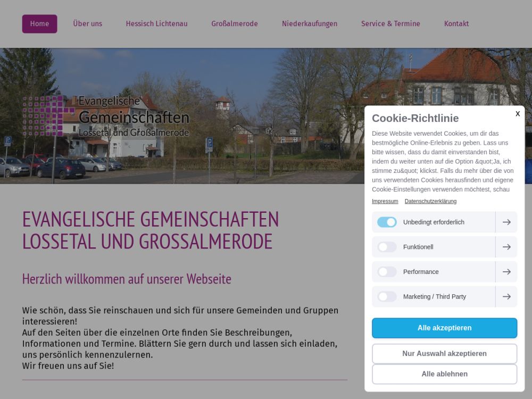Click the Evangelische Gemeinschaften logo
This screenshot has height=399, width=532.
pos(106,116)
